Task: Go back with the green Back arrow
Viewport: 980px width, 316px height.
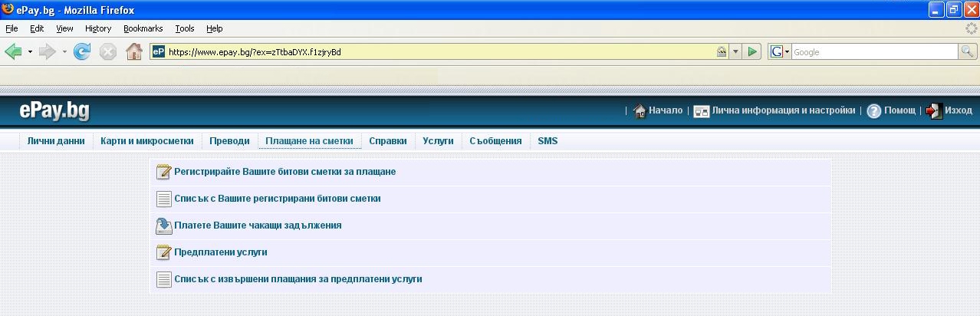Action: tap(13, 51)
